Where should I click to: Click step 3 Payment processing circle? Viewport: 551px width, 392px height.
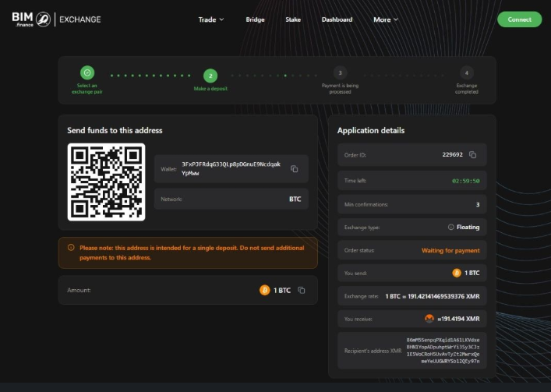(x=340, y=73)
